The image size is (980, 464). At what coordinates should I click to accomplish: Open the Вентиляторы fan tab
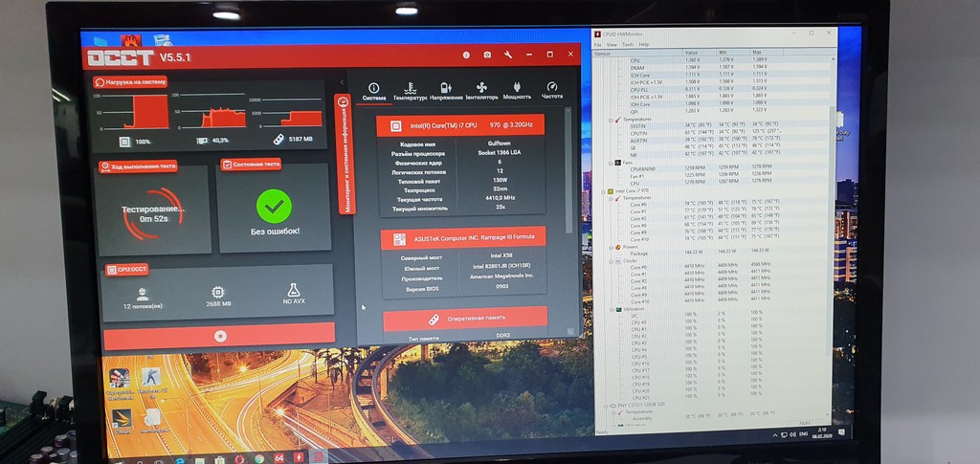coord(482,91)
